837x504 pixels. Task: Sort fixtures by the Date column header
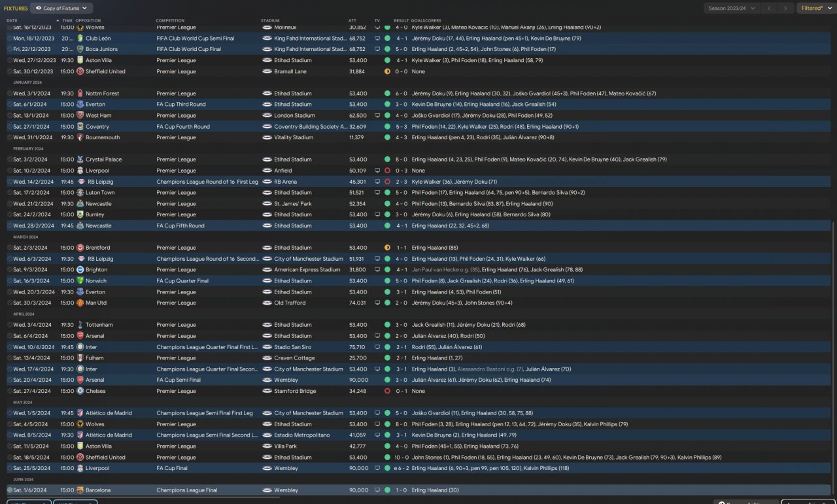tap(12, 20)
